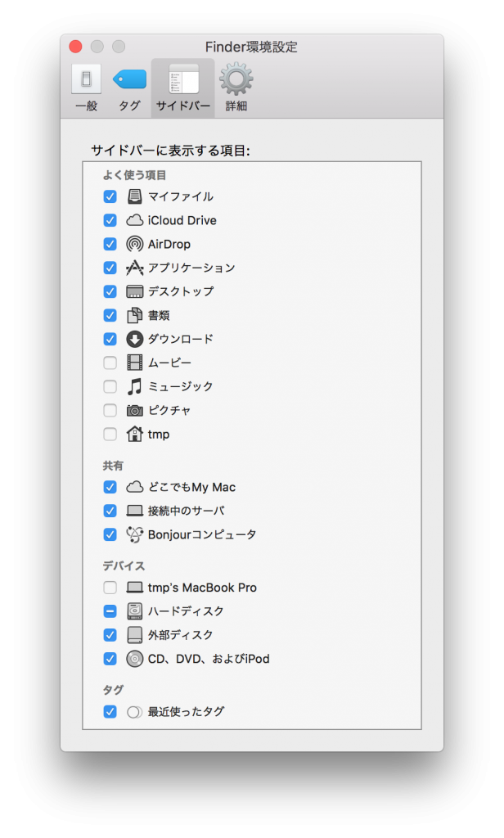Click the デスクトップ icon
This screenshot has height=838, width=504.
tap(135, 292)
